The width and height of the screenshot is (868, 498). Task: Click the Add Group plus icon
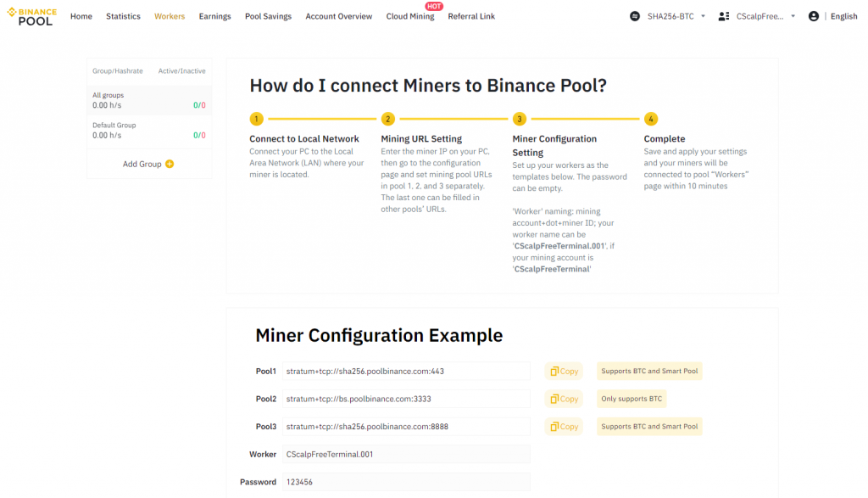170,163
